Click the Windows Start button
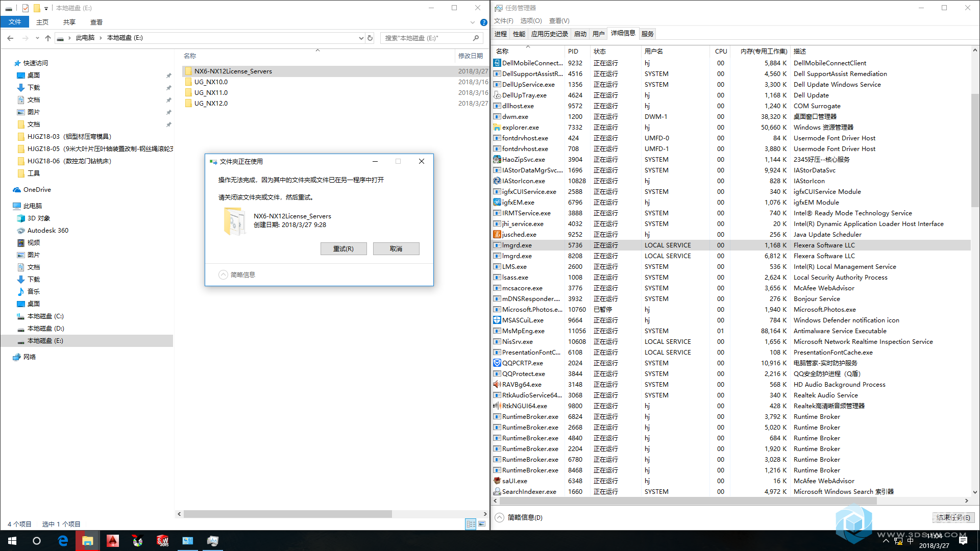 click(12, 541)
